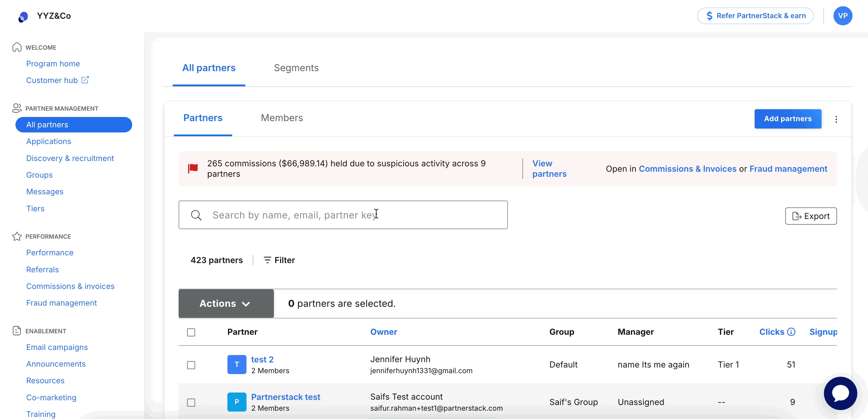Click the Enablement document icon
This screenshot has width=868, height=419.
17,330
